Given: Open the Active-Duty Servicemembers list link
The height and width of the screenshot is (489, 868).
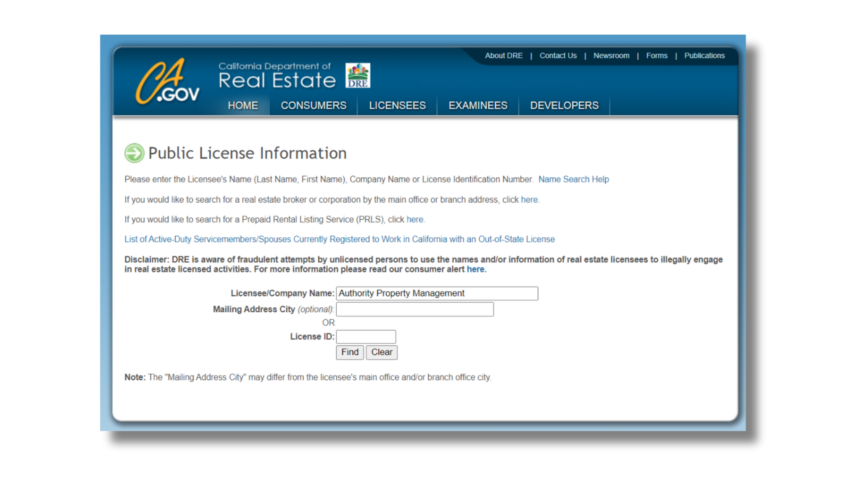Looking at the screenshot, I should 339,239.
